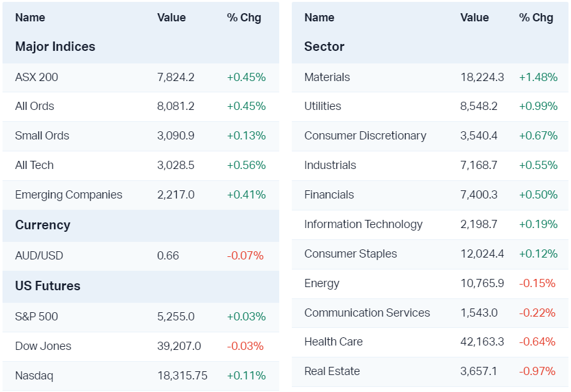The image size is (571, 392).
Task: Click Emerging Companies index name
Action: [69, 195]
